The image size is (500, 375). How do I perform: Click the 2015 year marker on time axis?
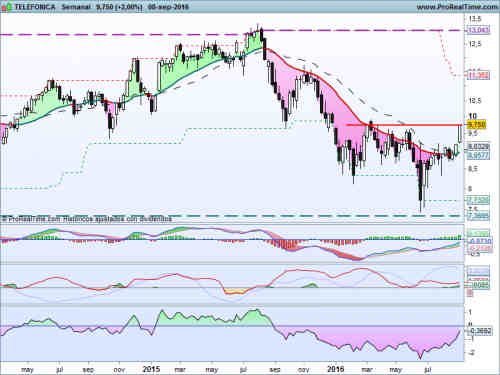click(151, 369)
